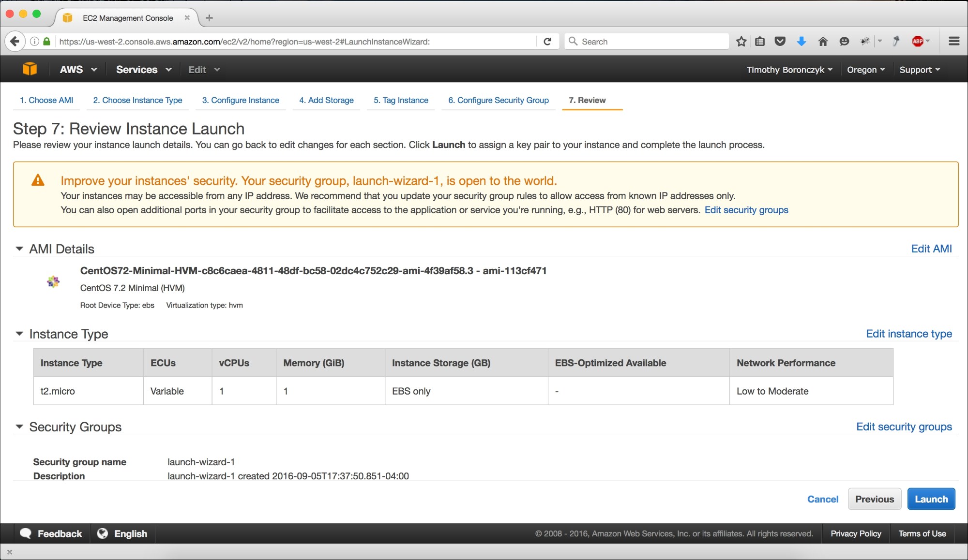Save page to Pocket icon
The height and width of the screenshot is (560, 968).
(x=780, y=41)
